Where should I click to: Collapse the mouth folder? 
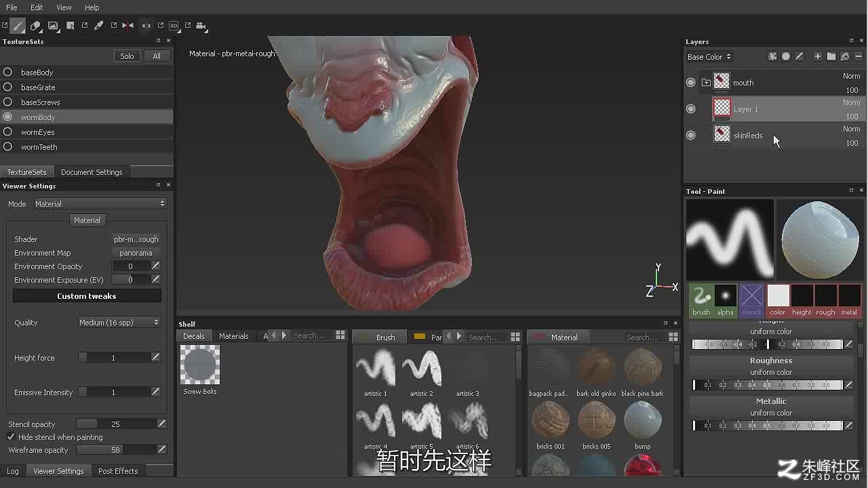[706, 83]
